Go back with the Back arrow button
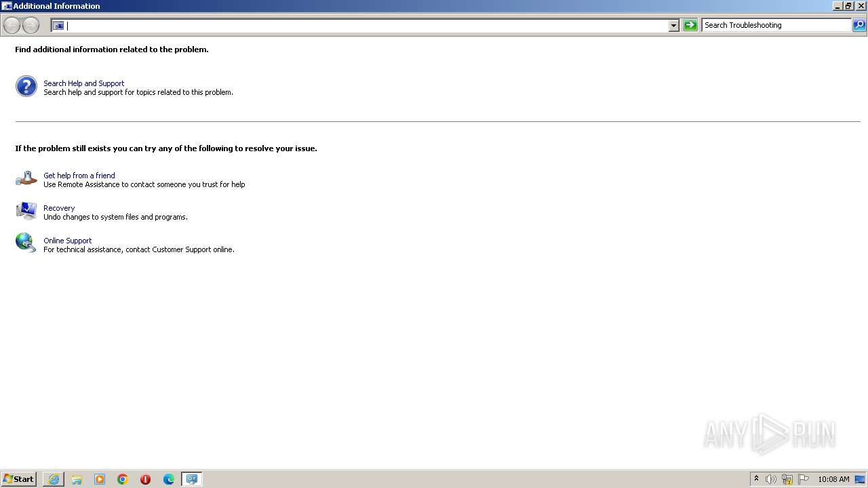The image size is (868, 488). pos(12,25)
